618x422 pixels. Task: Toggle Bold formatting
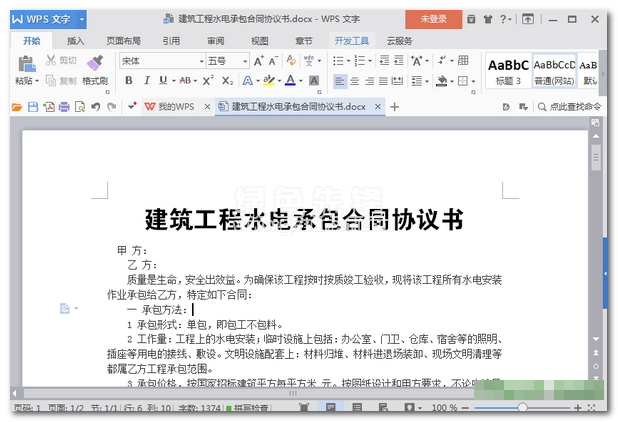tap(128, 80)
